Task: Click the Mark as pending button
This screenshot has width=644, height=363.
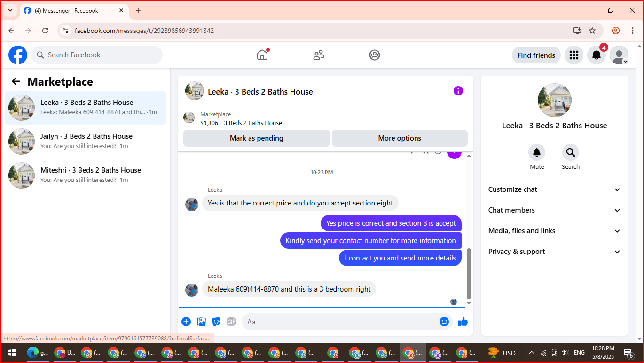Action: (257, 138)
